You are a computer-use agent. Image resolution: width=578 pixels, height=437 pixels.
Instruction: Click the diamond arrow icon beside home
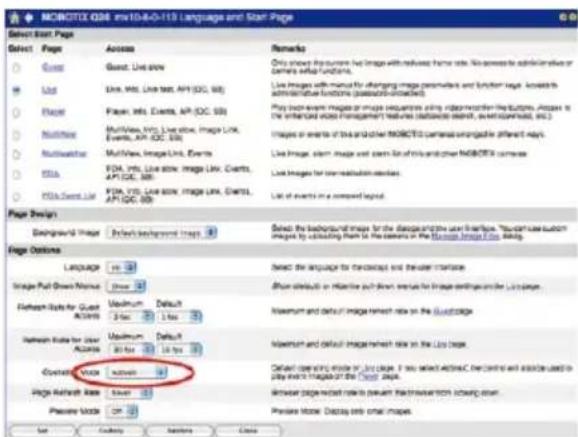(x=29, y=18)
